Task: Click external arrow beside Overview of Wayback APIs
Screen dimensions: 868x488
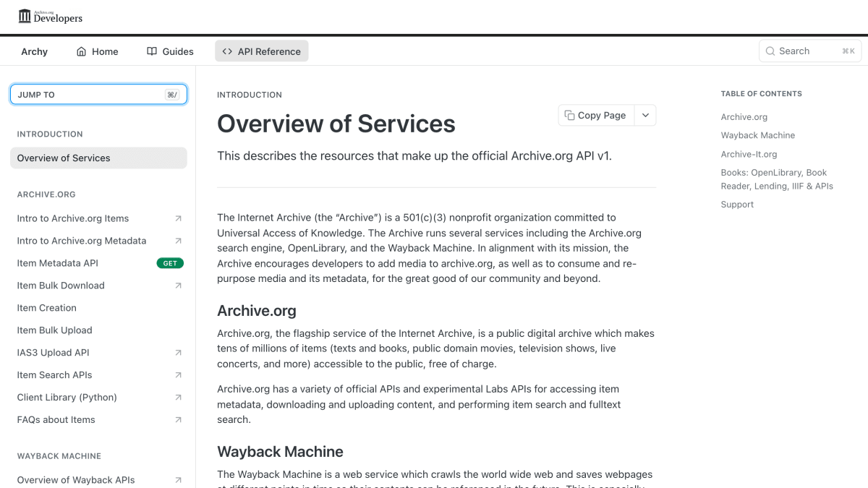Action: (179, 480)
